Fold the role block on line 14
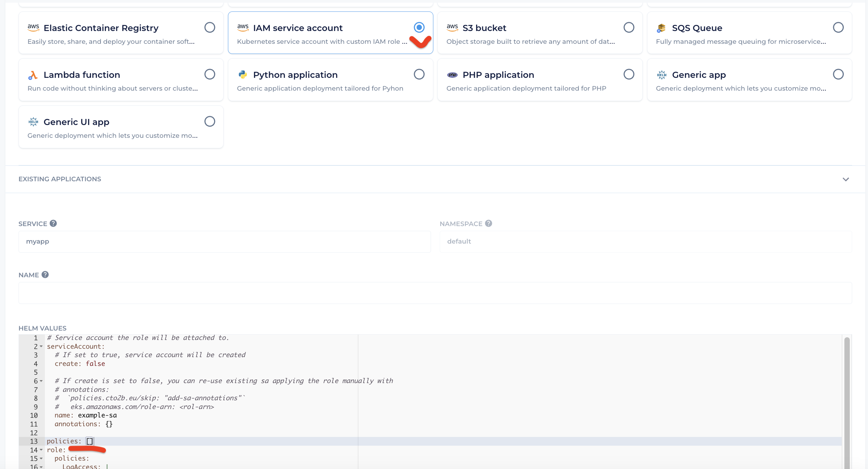The image size is (868, 469). pos(41,450)
